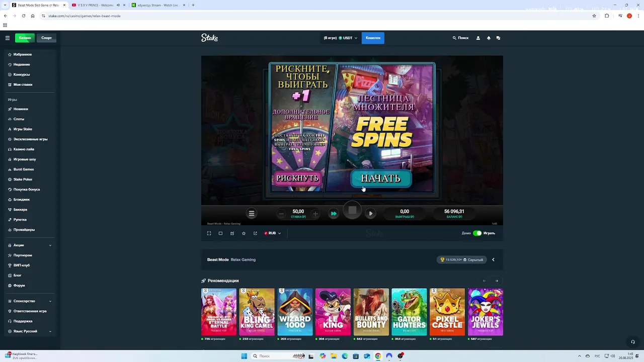Open game in popout window

pos(255,233)
